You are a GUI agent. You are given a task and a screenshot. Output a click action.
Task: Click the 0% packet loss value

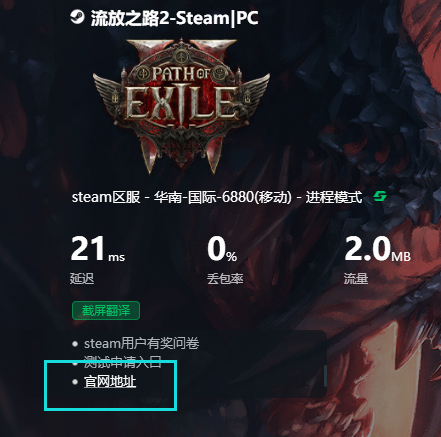pos(222,249)
